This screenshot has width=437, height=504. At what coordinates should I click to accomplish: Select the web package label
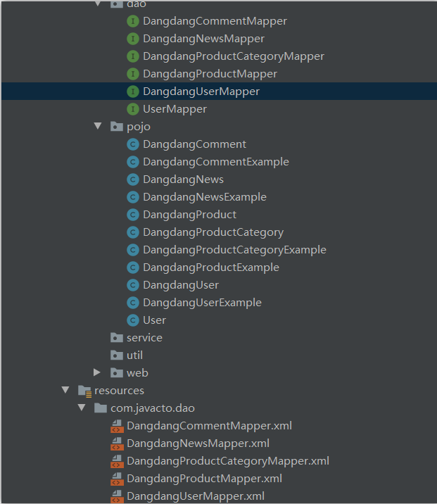pyautogui.click(x=137, y=373)
